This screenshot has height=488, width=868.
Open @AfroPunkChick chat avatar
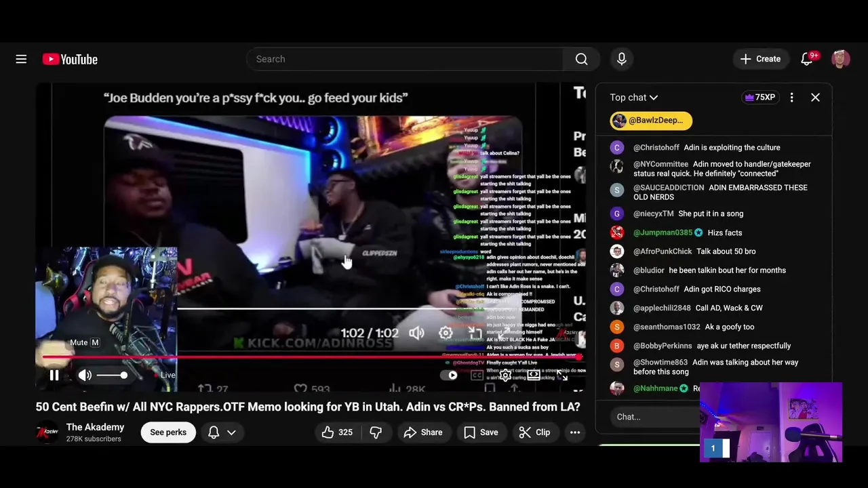tap(616, 251)
